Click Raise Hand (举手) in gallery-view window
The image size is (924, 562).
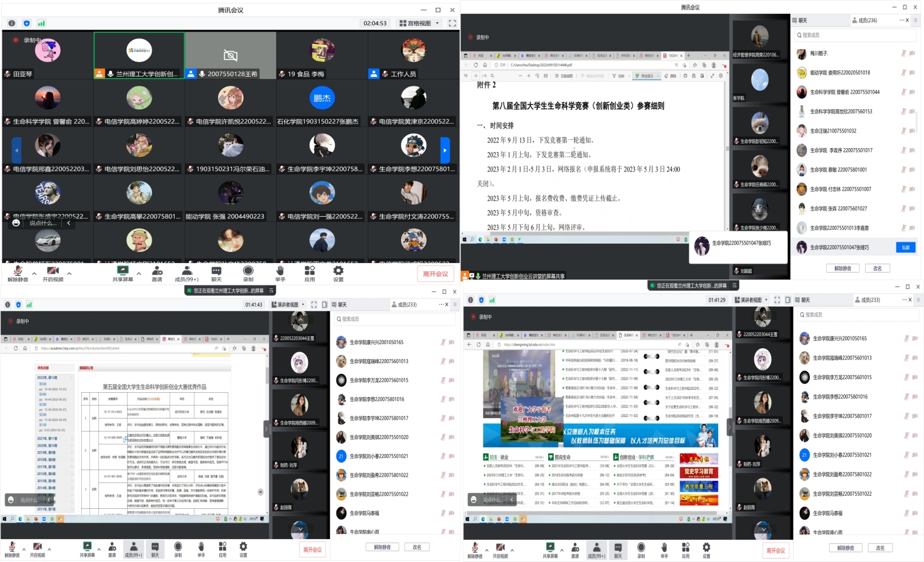[280, 273]
